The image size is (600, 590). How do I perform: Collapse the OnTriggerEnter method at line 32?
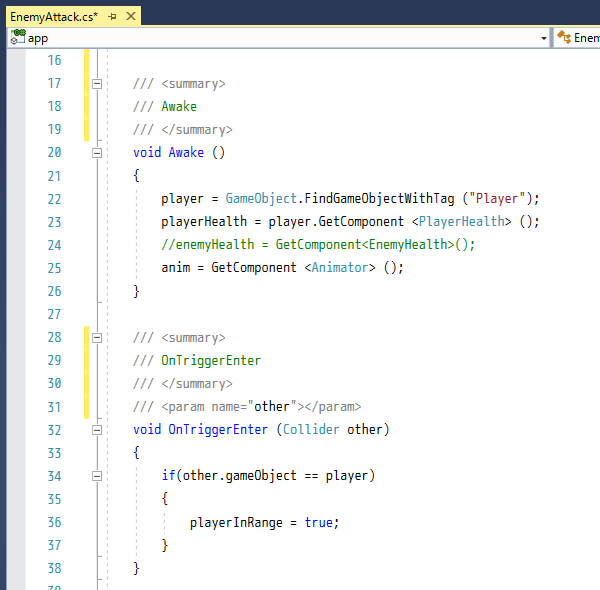[x=97, y=430]
